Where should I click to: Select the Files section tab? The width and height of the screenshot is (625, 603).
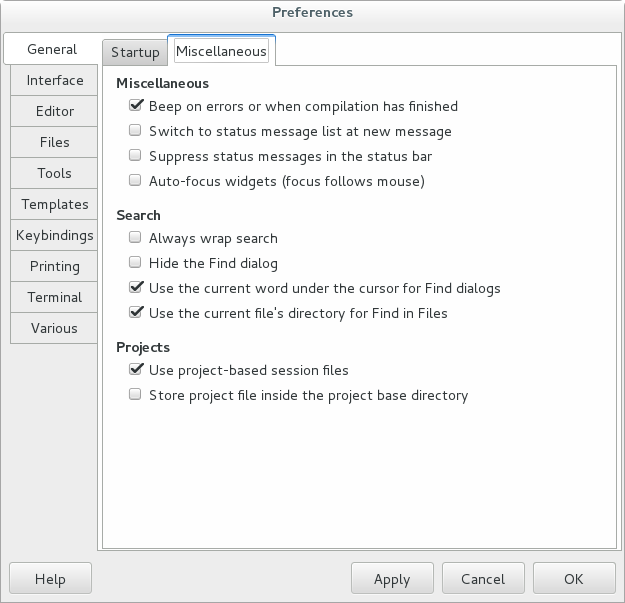pyautogui.click(x=54, y=142)
